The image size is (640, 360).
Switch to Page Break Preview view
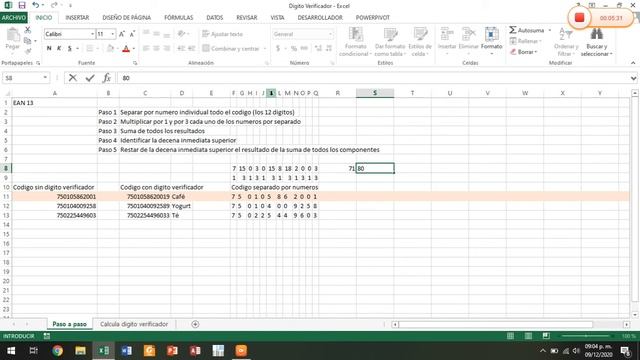546,336
